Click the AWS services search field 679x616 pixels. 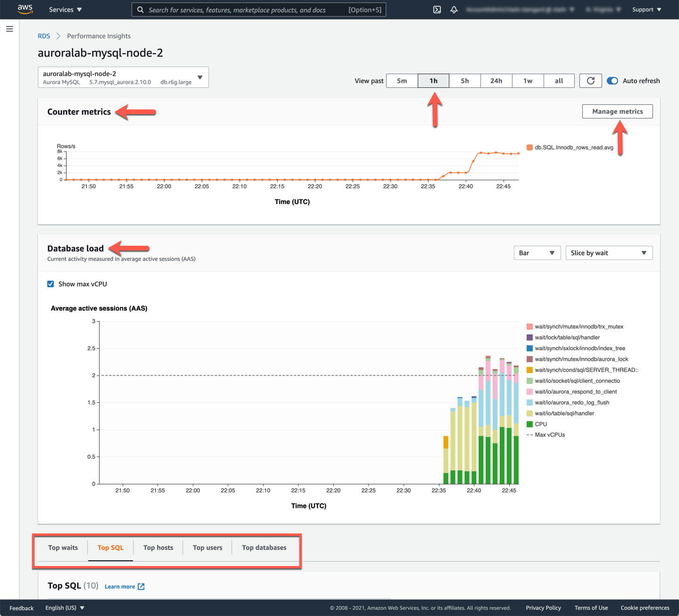pyautogui.click(x=245, y=9)
